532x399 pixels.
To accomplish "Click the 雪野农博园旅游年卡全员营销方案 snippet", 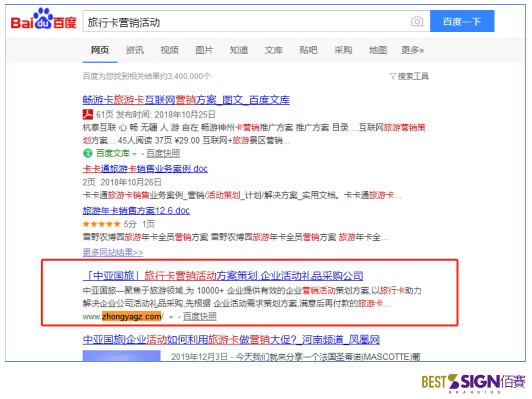I will [x=235, y=237].
